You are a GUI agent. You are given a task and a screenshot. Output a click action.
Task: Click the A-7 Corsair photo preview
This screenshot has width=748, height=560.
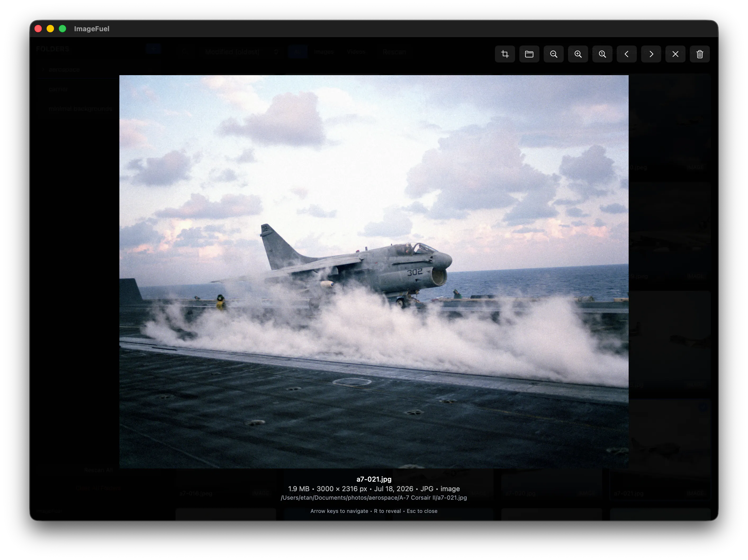tap(374, 272)
